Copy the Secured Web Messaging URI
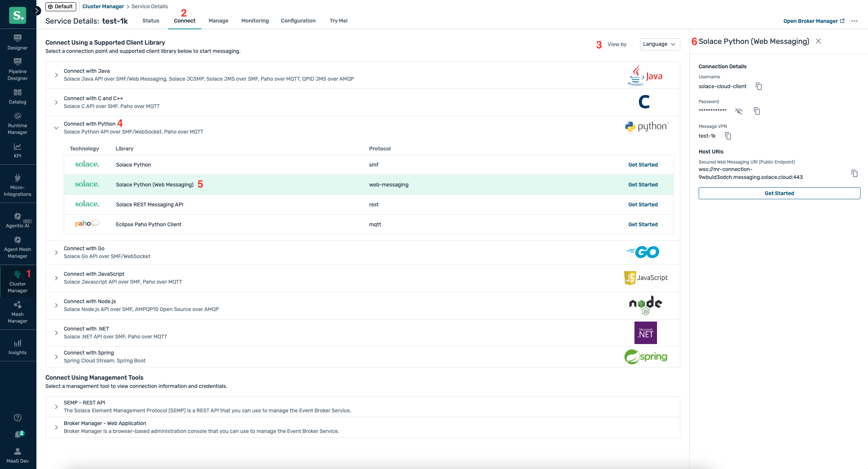The image size is (868, 469). [854, 173]
